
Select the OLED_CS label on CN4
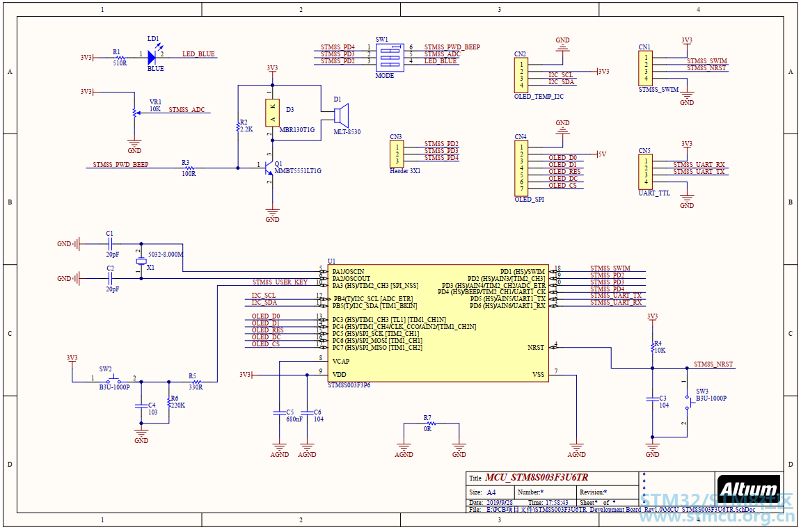coord(562,186)
